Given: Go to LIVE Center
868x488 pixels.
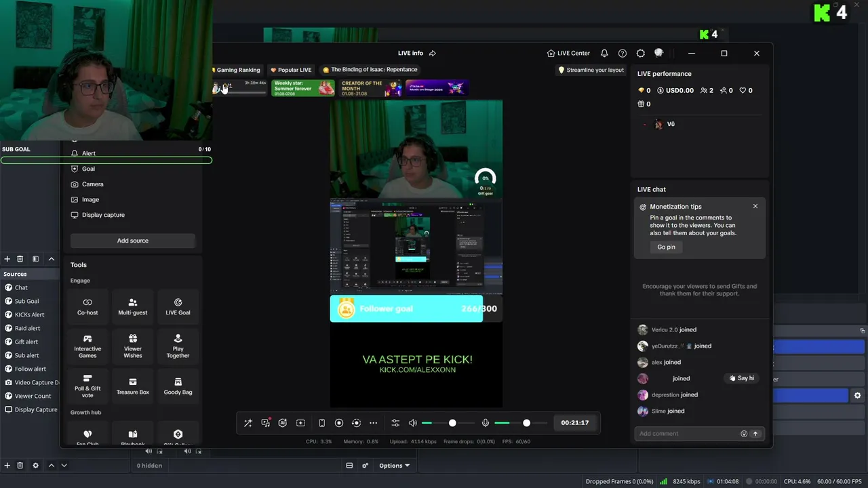Looking at the screenshot, I should pyautogui.click(x=568, y=53).
